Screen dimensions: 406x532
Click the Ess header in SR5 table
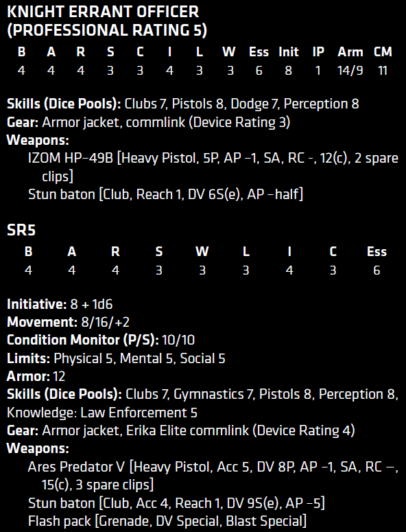click(377, 252)
